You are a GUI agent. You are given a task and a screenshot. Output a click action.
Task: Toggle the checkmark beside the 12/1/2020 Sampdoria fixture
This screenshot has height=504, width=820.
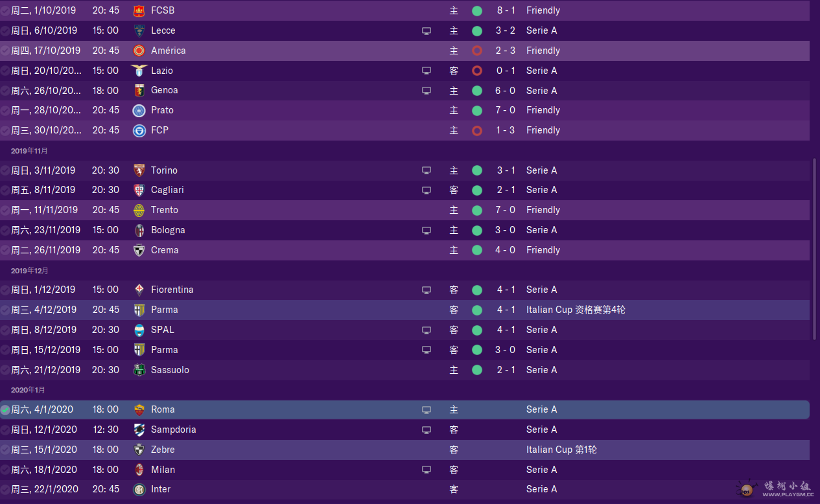[x=5, y=430]
